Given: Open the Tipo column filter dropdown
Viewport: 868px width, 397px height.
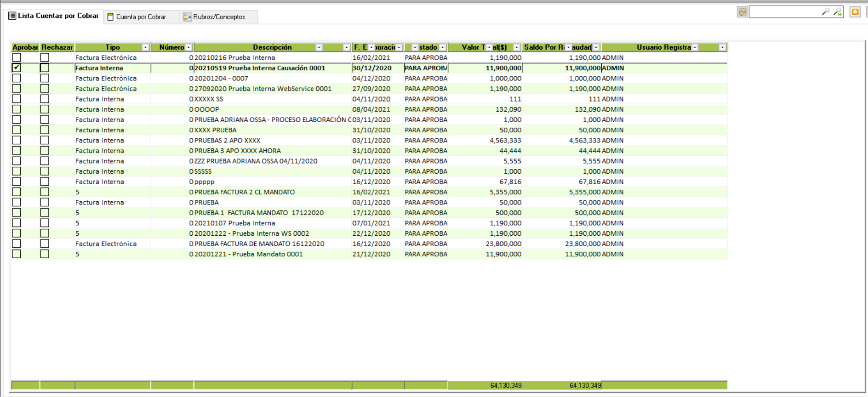Looking at the screenshot, I should [145, 47].
